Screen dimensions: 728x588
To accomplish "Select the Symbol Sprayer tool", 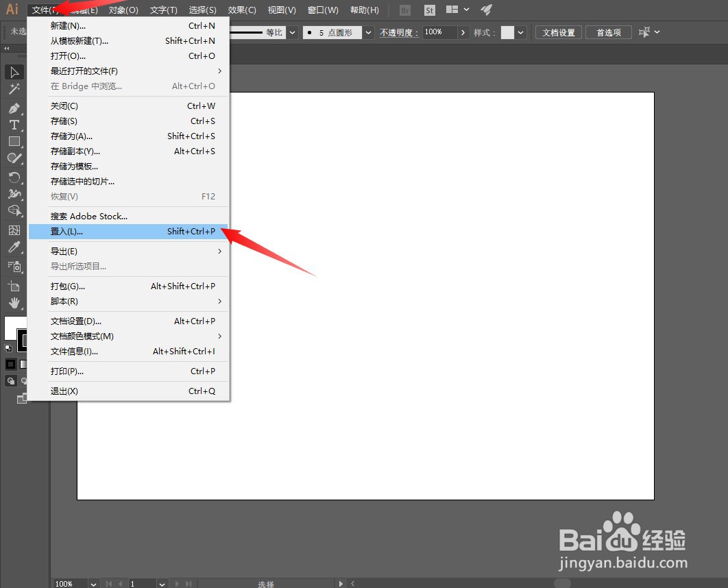I will pyautogui.click(x=14, y=267).
